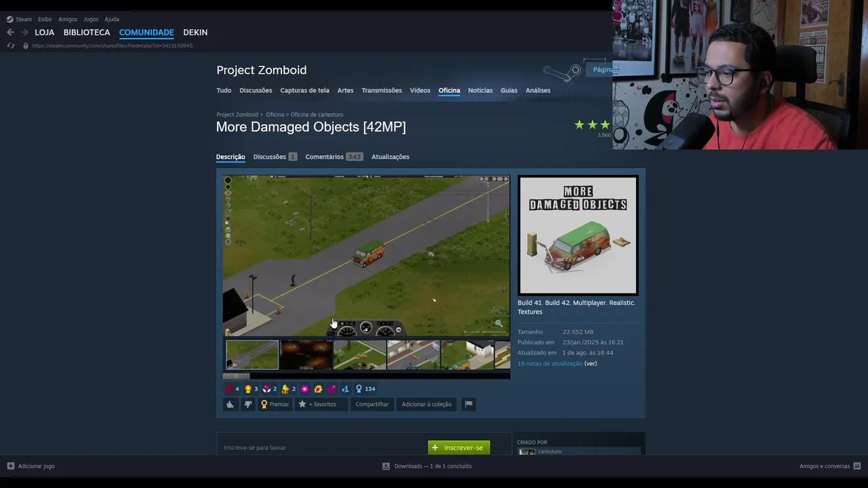Click the padlock security icon

[26, 45]
